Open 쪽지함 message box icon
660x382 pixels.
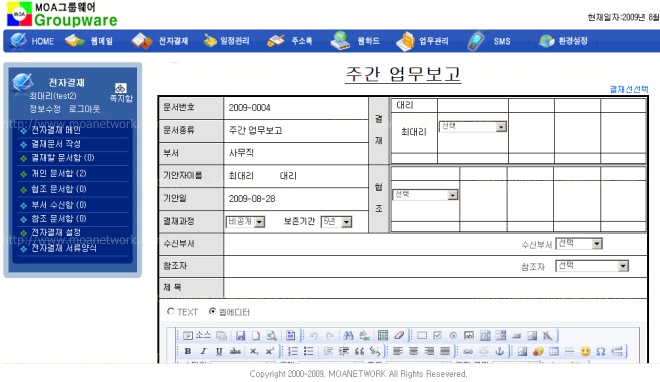121,93
